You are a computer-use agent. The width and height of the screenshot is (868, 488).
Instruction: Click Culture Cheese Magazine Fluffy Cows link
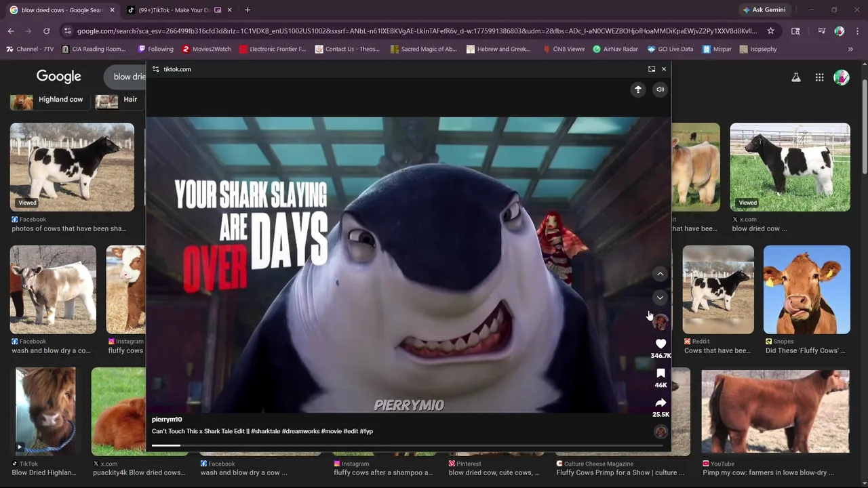coord(620,472)
